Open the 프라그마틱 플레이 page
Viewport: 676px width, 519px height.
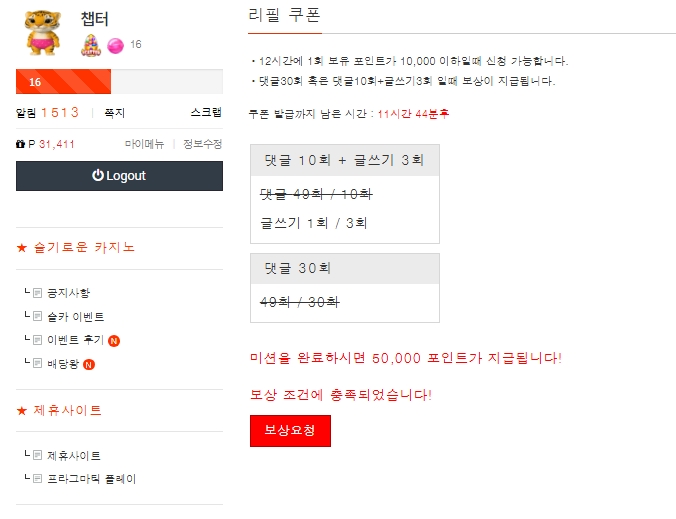(x=91, y=479)
